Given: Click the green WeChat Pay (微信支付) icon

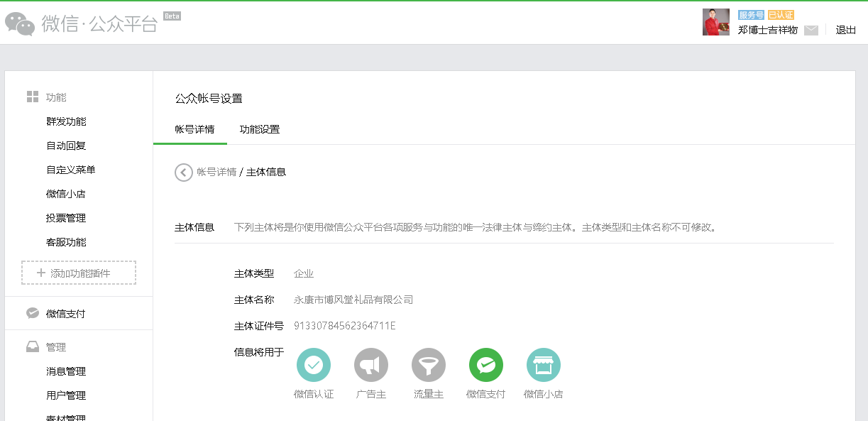Looking at the screenshot, I should (x=486, y=365).
